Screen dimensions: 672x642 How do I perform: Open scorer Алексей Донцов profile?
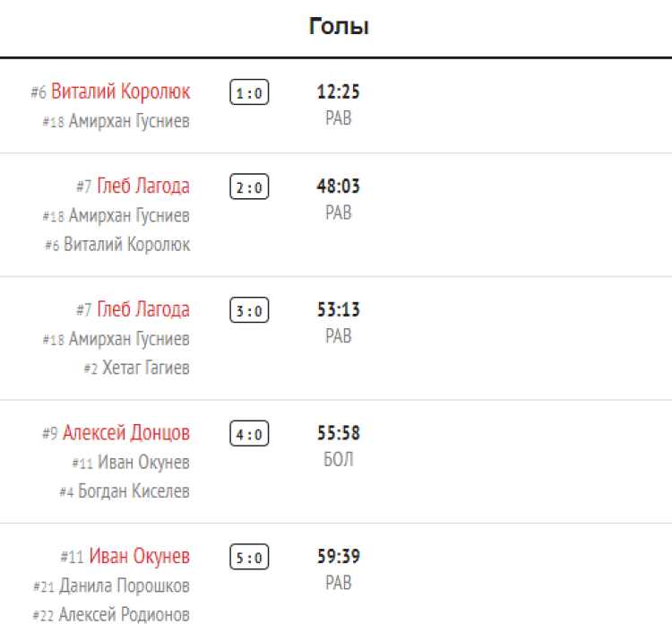coord(126,433)
